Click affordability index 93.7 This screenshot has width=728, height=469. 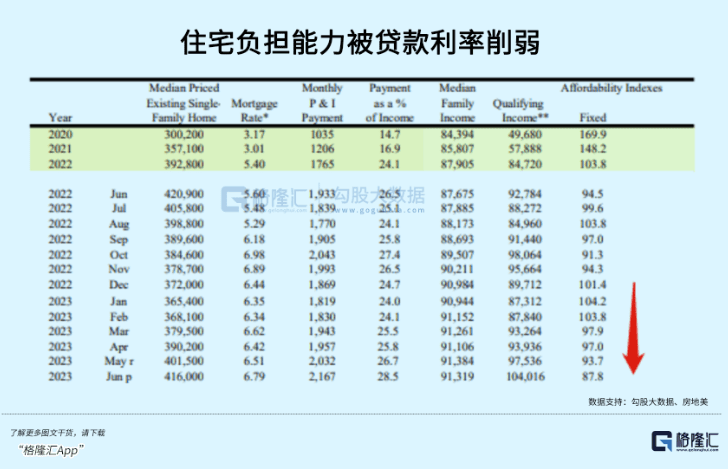pyautogui.click(x=593, y=361)
